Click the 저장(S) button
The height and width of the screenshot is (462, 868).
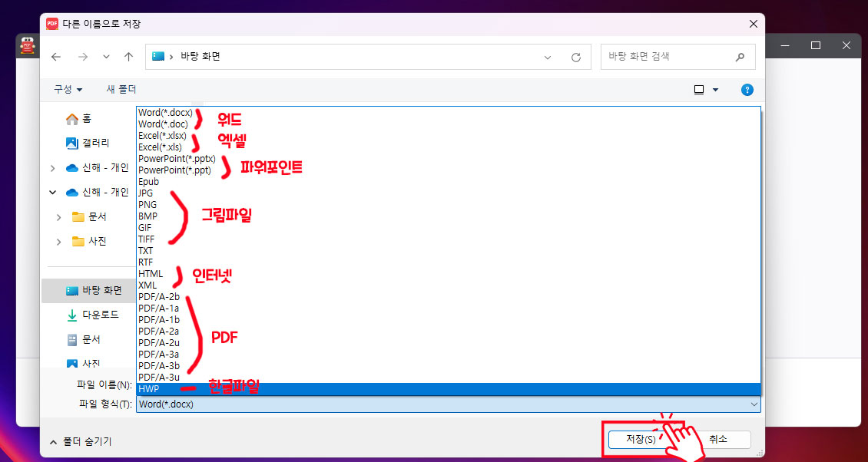(641, 440)
